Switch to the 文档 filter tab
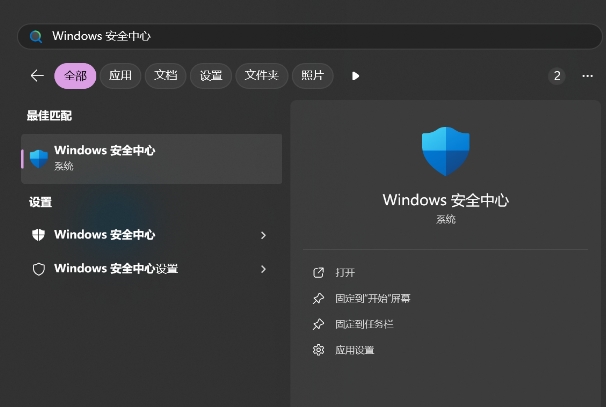This screenshot has height=407, width=606. pos(166,76)
